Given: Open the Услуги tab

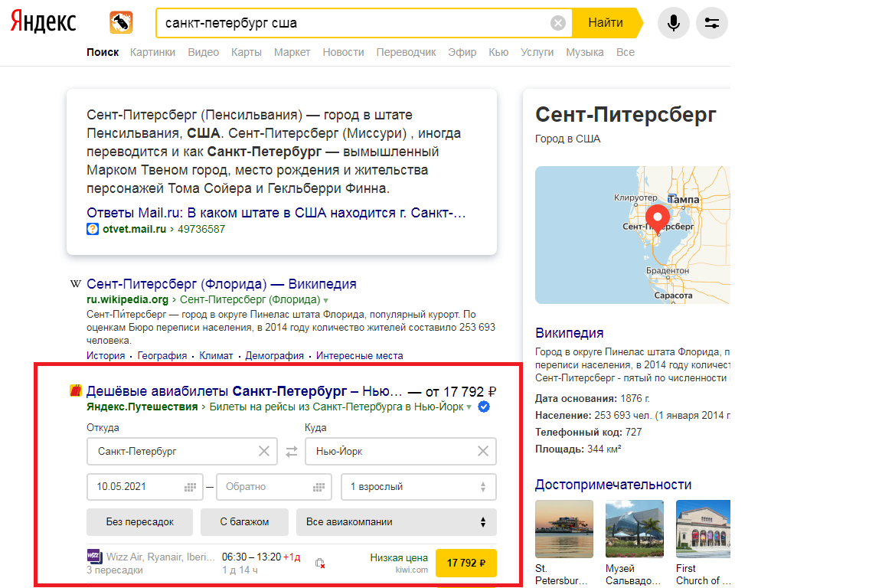Looking at the screenshot, I should click(x=537, y=52).
